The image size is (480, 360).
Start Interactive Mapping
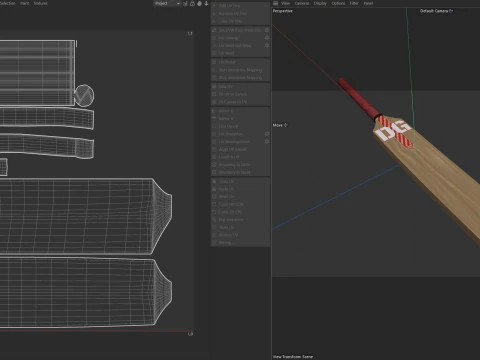coord(240,70)
